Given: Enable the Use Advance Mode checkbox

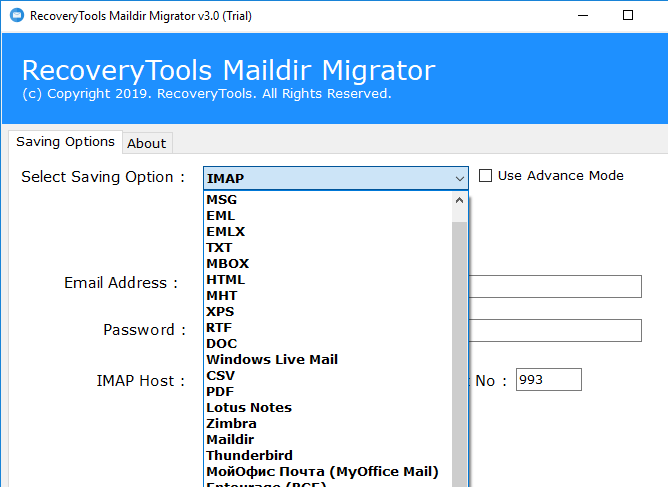Looking at the screenshot, I should coord(485,176).
